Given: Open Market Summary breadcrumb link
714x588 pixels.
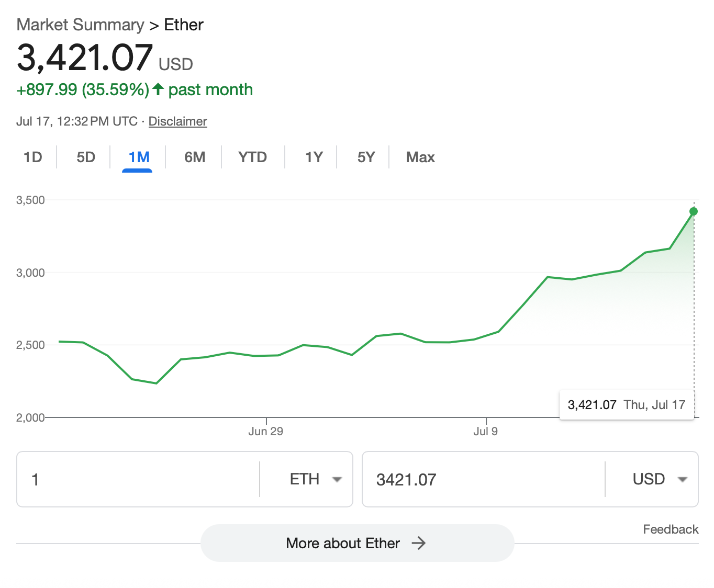Looking at the screenshot, I should click(80, 25).
